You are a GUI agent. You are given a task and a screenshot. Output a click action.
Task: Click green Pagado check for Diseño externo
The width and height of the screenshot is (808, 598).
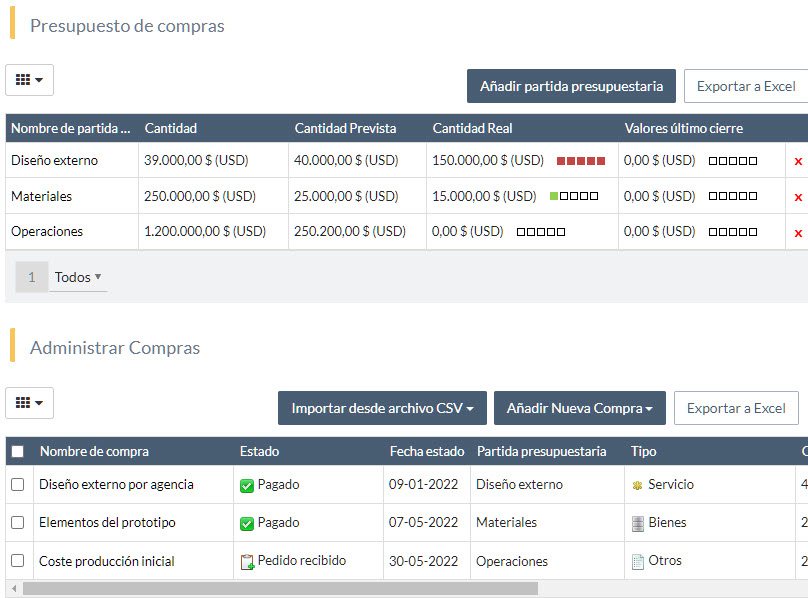[x=247, y=485]
